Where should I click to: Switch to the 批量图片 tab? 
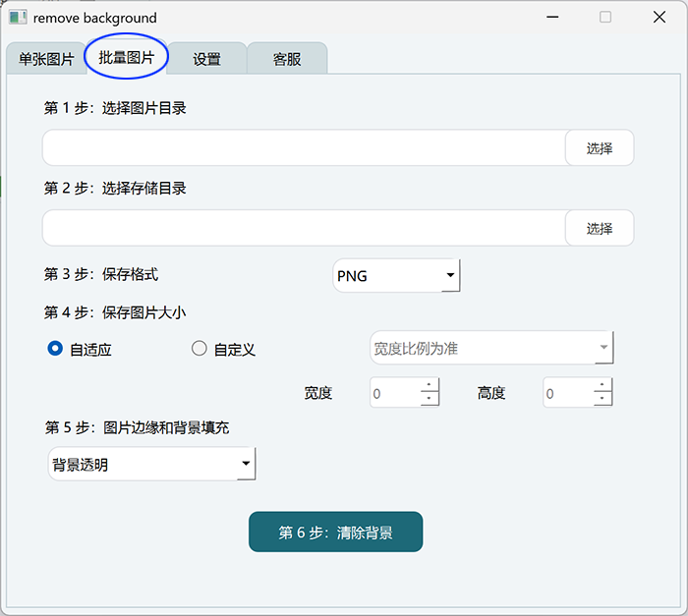pyautogui.click(x=127, y=57)
